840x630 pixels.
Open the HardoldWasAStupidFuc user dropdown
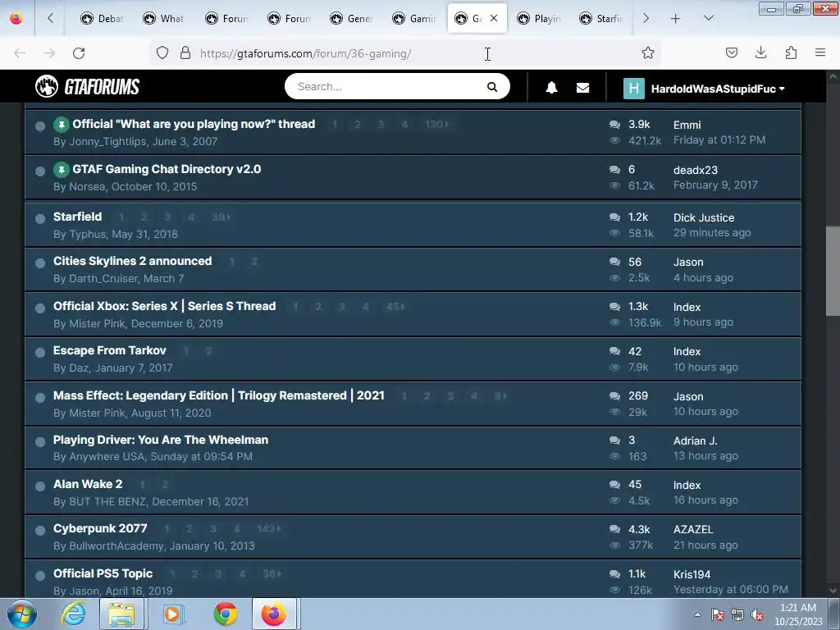point(718,89)
